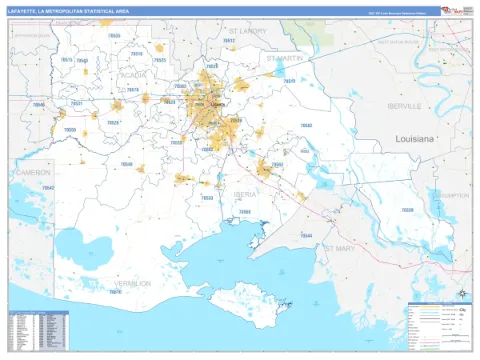The image size is (480, 360).
Task: Click ZIP code 70582 label
Action: click(x=306, y=126)
